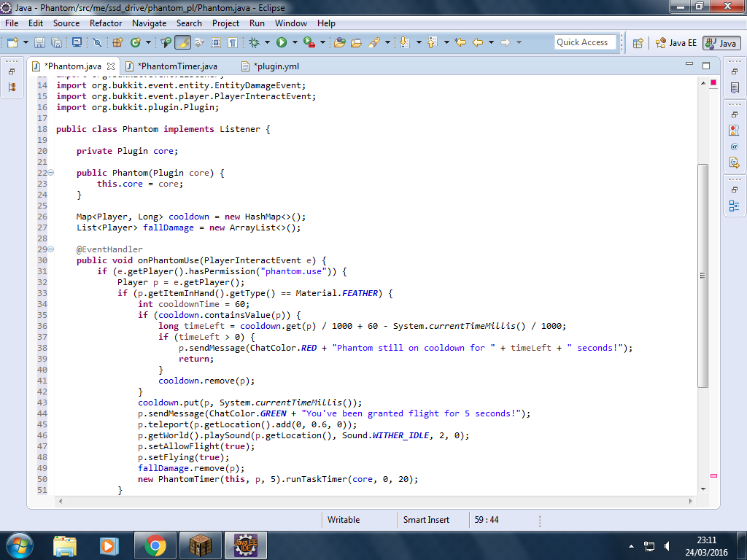Open the Project menu
The height and width of the screenshot is (560, 747).
click(x=226, y=23)
